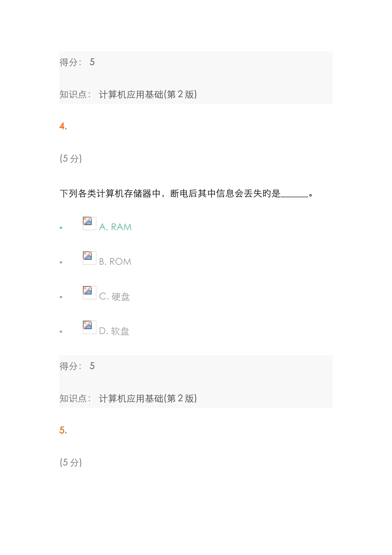Jump to the orange question number 5.
Viewport: 392px width, 555px height.
(63, 431)
